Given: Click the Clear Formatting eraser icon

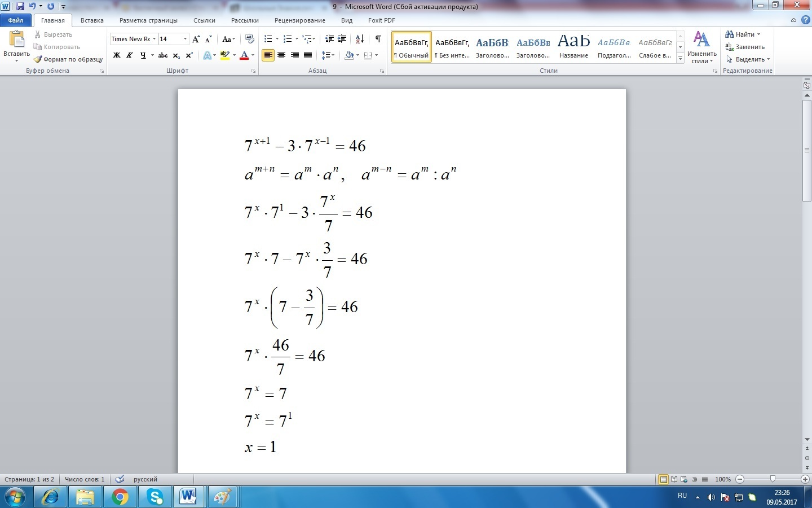Looking at the screenshot, I should (250, 39).
